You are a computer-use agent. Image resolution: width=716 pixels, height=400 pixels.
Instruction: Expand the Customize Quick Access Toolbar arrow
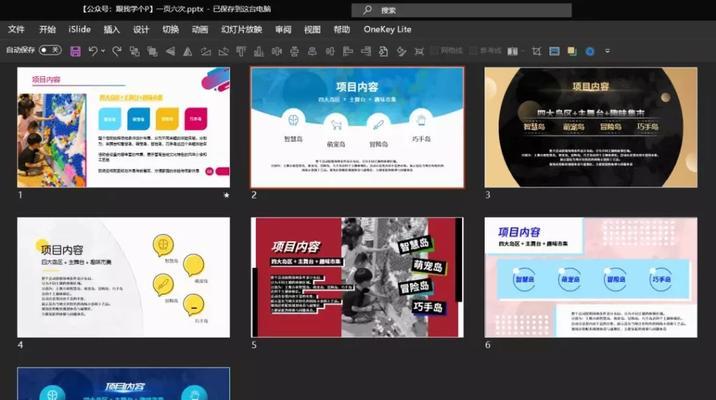click(607, 51)
